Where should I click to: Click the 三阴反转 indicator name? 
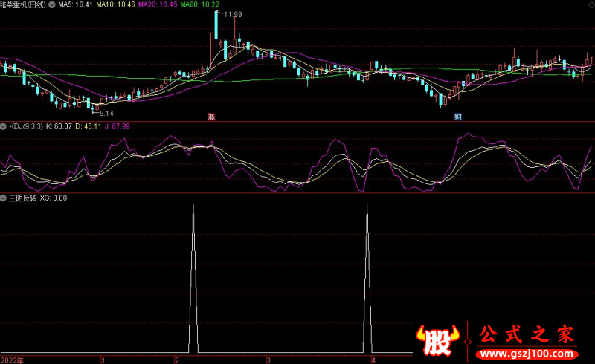pyautogui.click(x=22, y=198)
